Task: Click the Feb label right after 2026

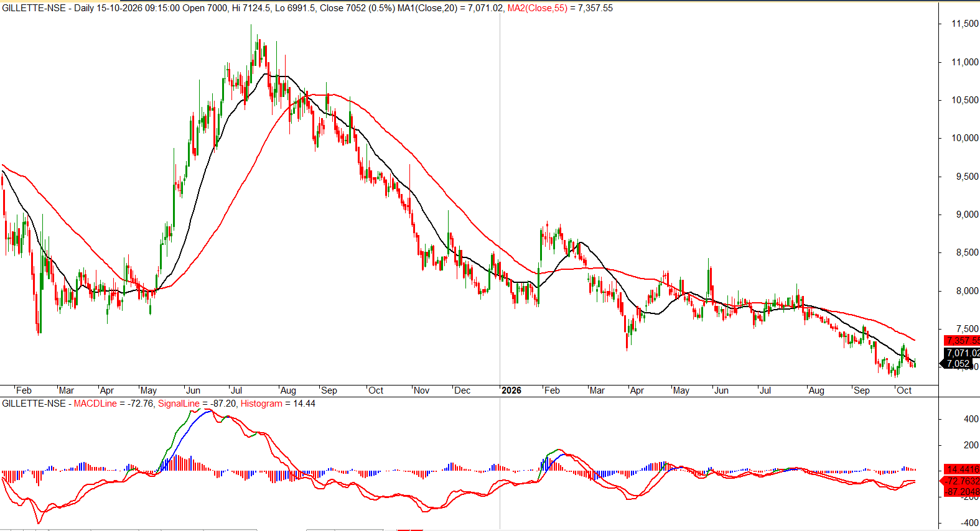Action: point(552,390)
